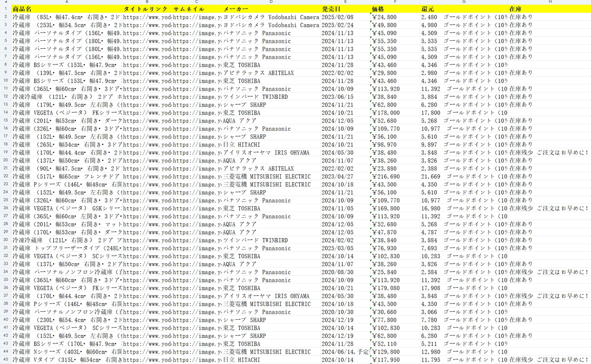591x364 pixels.
Task: Select price cell ¥49,800
Action: coord(395,25)
